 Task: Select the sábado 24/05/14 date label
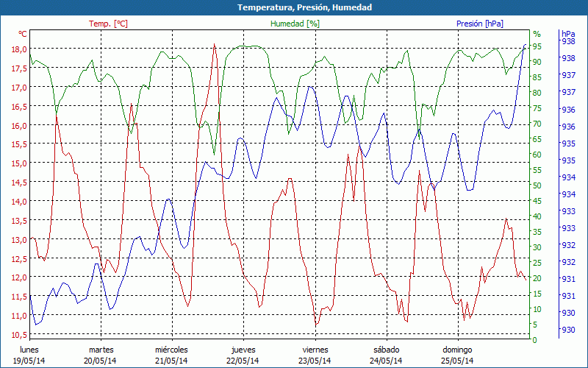386,355
